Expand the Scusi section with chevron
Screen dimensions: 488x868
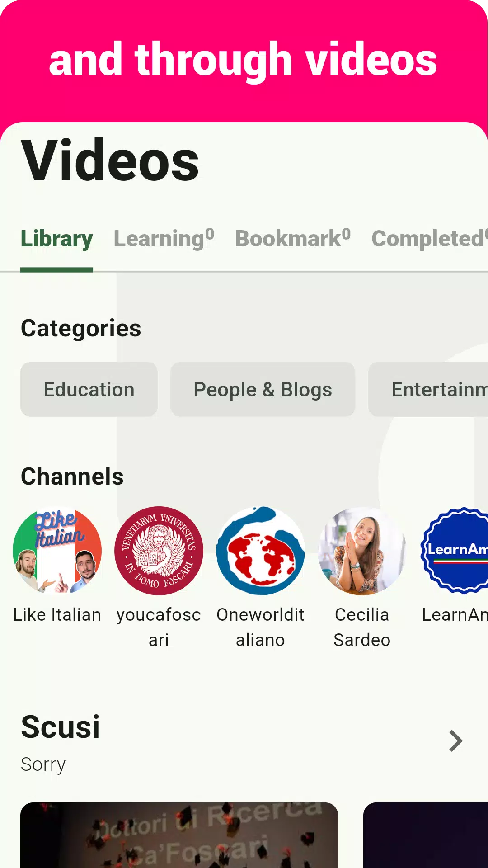pos(455,741)
